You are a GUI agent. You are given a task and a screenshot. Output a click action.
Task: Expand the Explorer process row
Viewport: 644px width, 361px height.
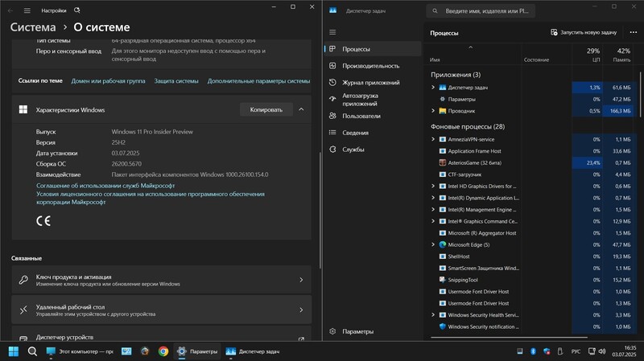[x=433, y=111]
